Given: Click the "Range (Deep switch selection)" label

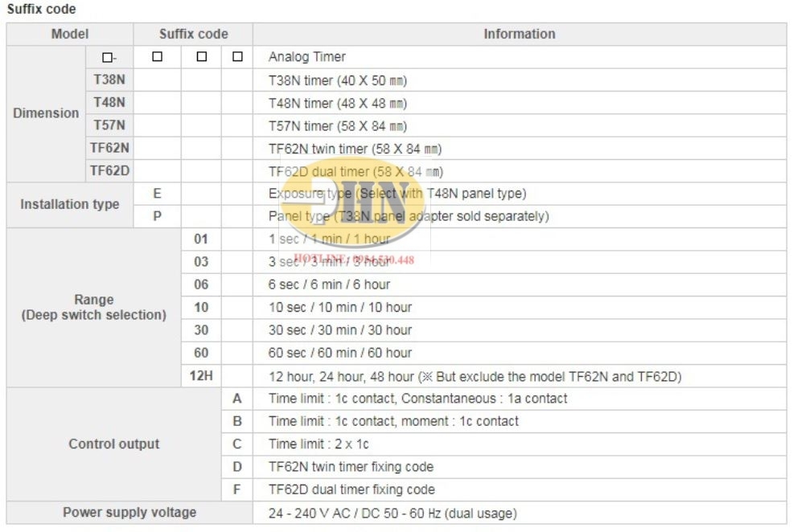Looking at the screenshot, I should pos(94,307).
